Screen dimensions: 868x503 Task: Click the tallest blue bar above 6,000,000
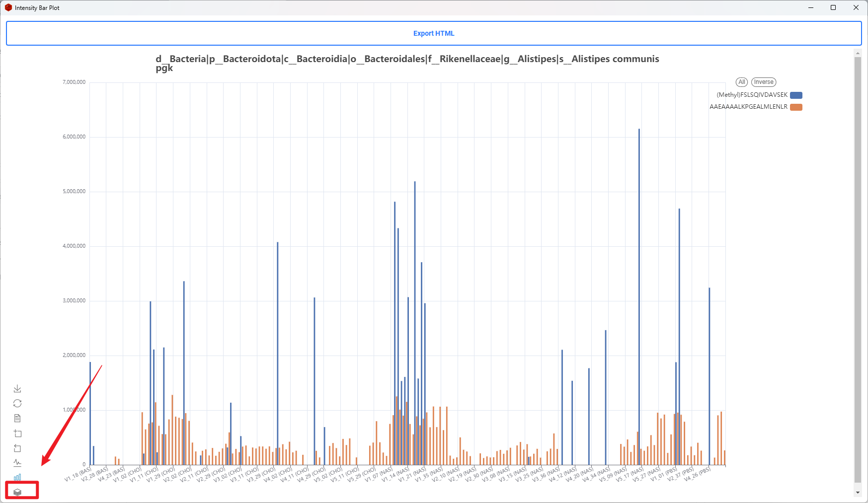coord(639,296)
